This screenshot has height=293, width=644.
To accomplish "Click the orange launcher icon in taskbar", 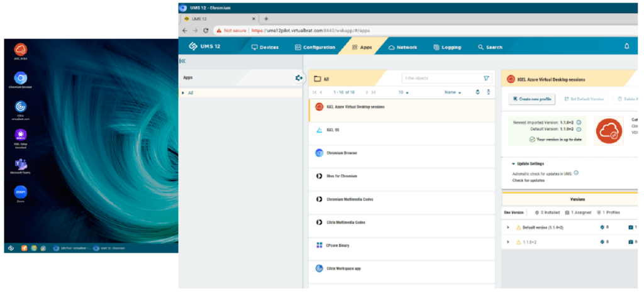I will (x=25, y=248).
